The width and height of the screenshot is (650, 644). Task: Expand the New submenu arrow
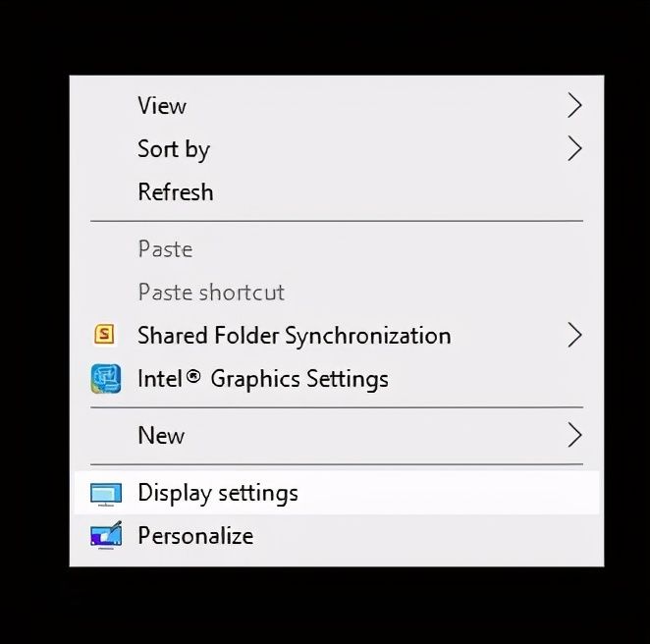point(574,435)
